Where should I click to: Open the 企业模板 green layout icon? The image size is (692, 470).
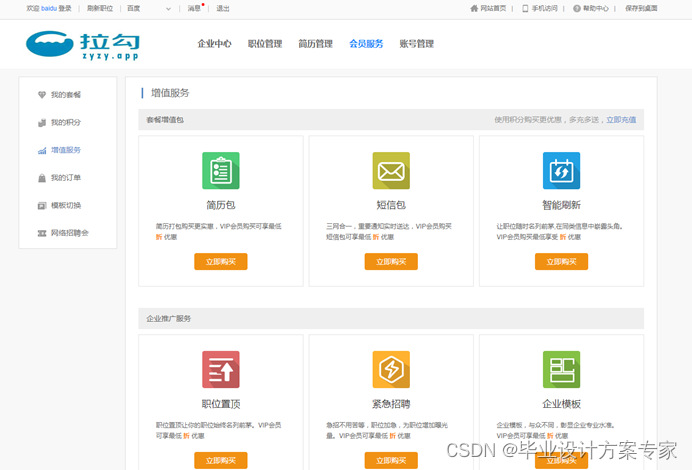[561, 369]
